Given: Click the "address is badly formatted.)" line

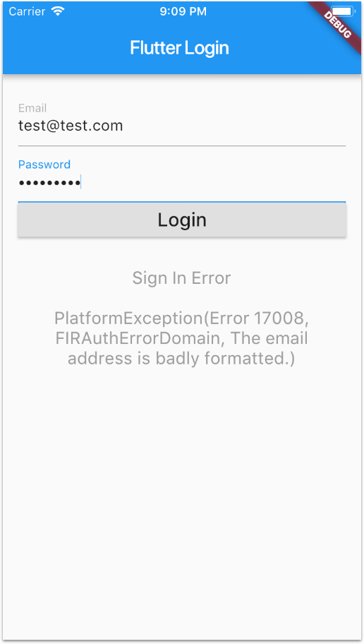Looking at the screenshot, I should pos(181,358).
